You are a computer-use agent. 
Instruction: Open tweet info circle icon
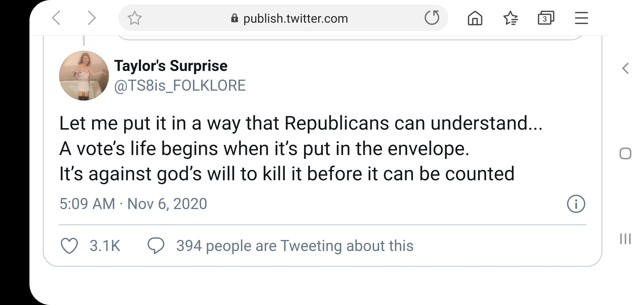click(x=576, y=204)
